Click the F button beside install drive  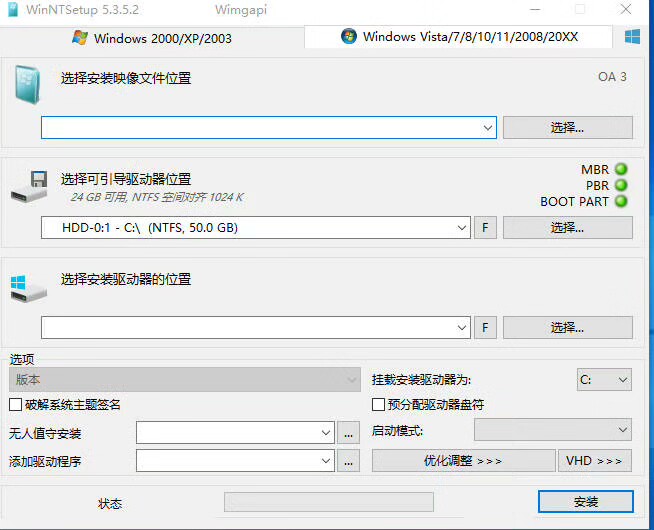pyautogui.click(x=485, y=328)
